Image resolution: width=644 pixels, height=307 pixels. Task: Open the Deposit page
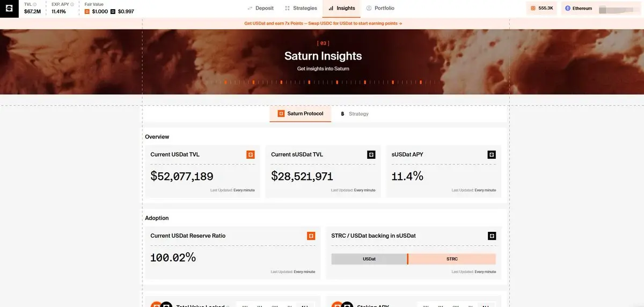pos(261,9)
